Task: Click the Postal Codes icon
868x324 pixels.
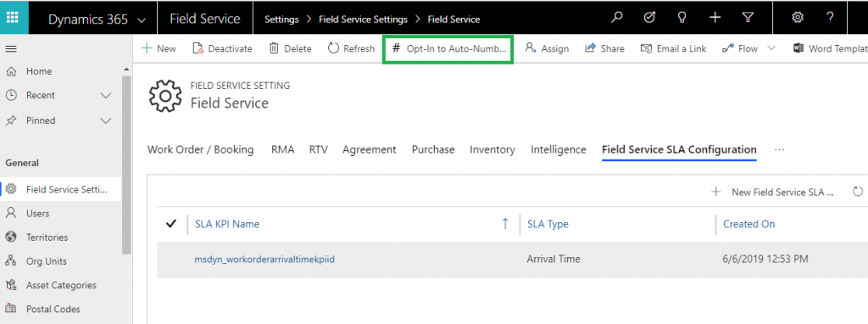Action: pyautogui.click(x=10, y=309)
